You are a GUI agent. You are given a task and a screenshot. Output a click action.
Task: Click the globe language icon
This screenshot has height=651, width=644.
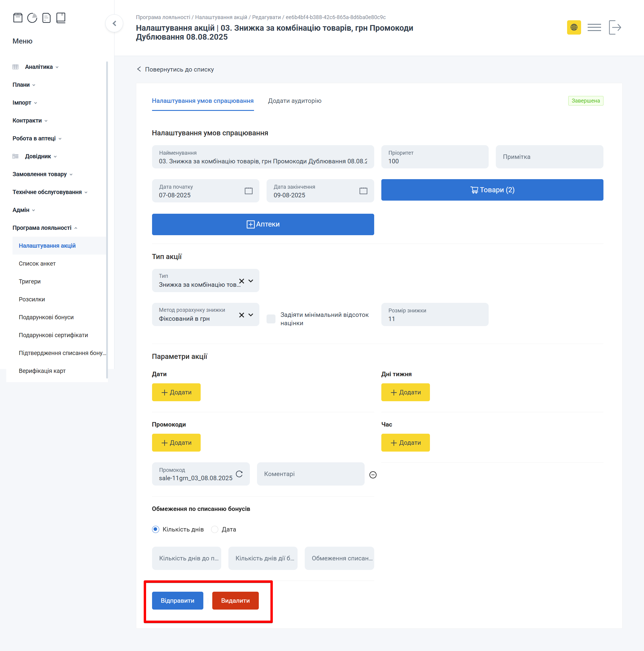pos(574,27)
